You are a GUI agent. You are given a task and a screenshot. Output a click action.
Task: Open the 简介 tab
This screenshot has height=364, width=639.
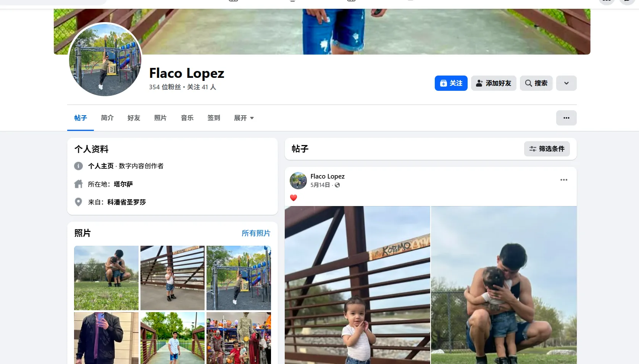107,118
